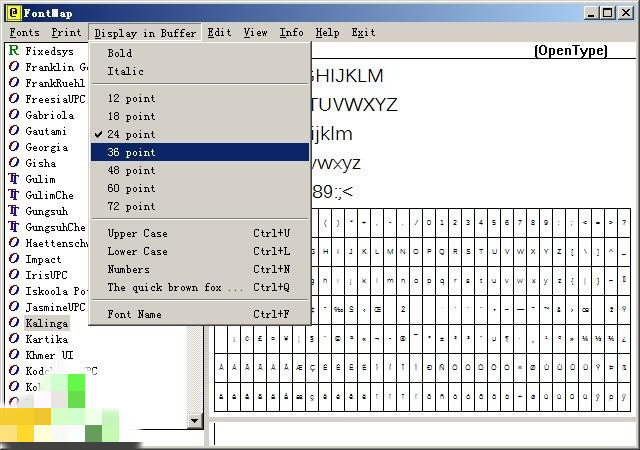The image size is (640, 450).
Task: Select the highlighted Kalinga font
Action: pos(47,323)
